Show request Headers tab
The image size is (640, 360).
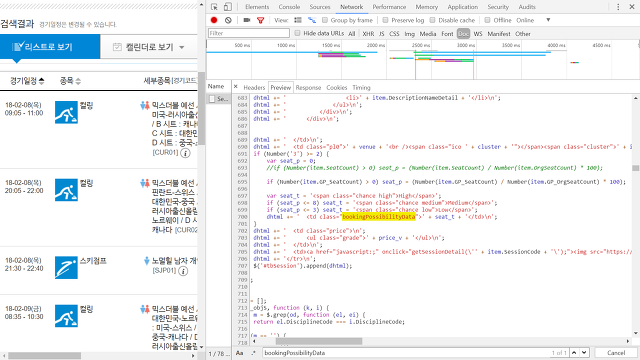point(254,87)
